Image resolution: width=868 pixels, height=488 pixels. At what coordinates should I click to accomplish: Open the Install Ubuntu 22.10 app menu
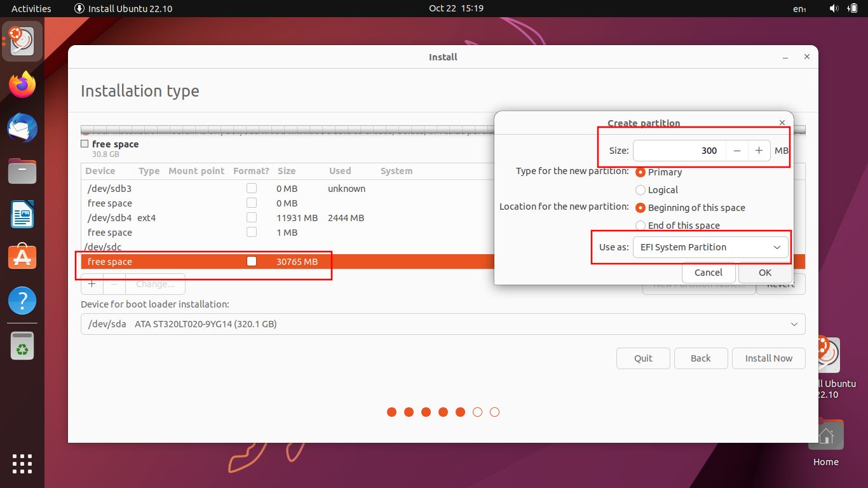pos(123,8)
